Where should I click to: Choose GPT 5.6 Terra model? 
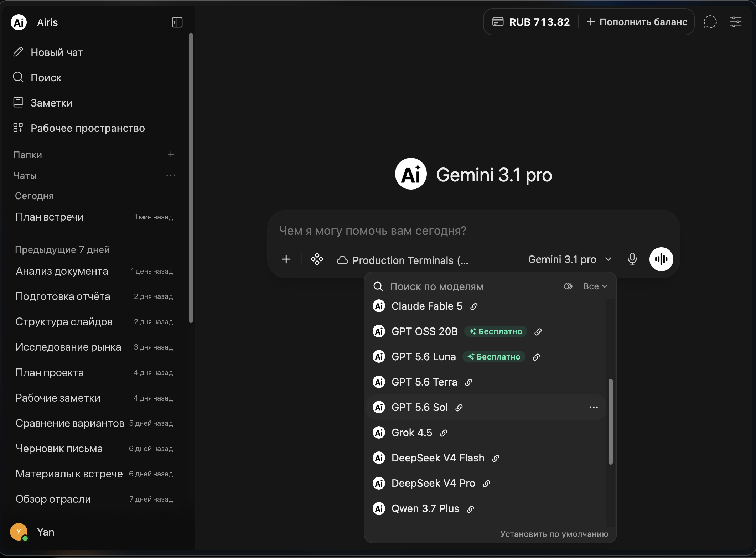[x=486, y=382]
